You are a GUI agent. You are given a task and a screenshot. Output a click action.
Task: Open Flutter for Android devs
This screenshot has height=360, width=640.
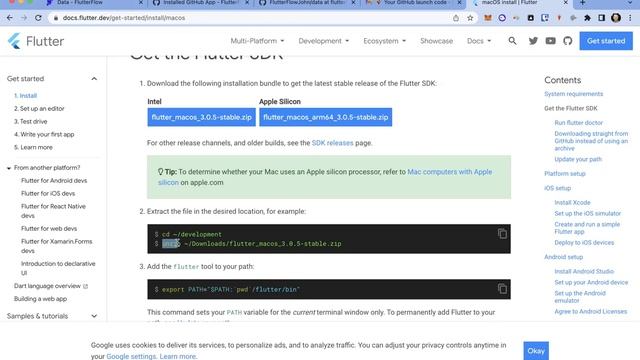coord(54,180)
